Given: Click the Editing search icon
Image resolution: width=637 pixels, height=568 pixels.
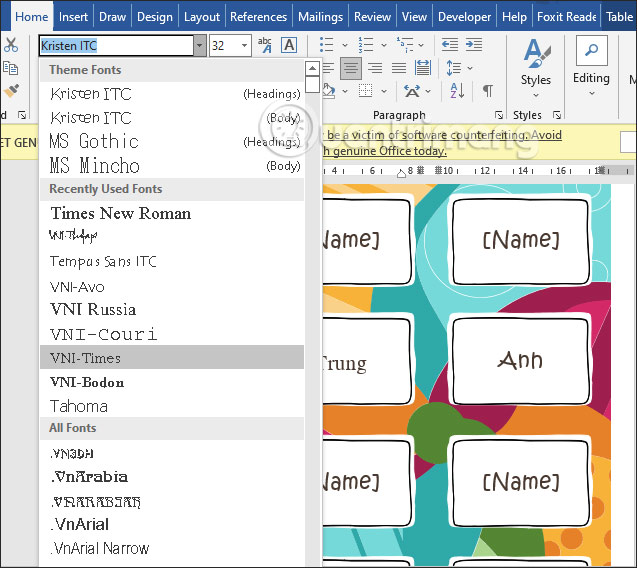Looking at the screenshot, I should [x=592, y=50].
